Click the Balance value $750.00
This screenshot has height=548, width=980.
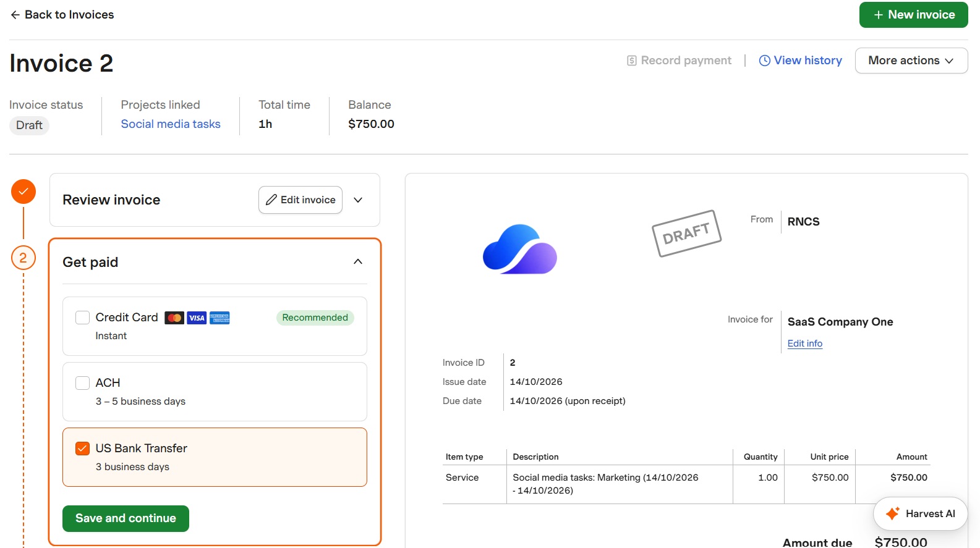(x=372, y=124)
